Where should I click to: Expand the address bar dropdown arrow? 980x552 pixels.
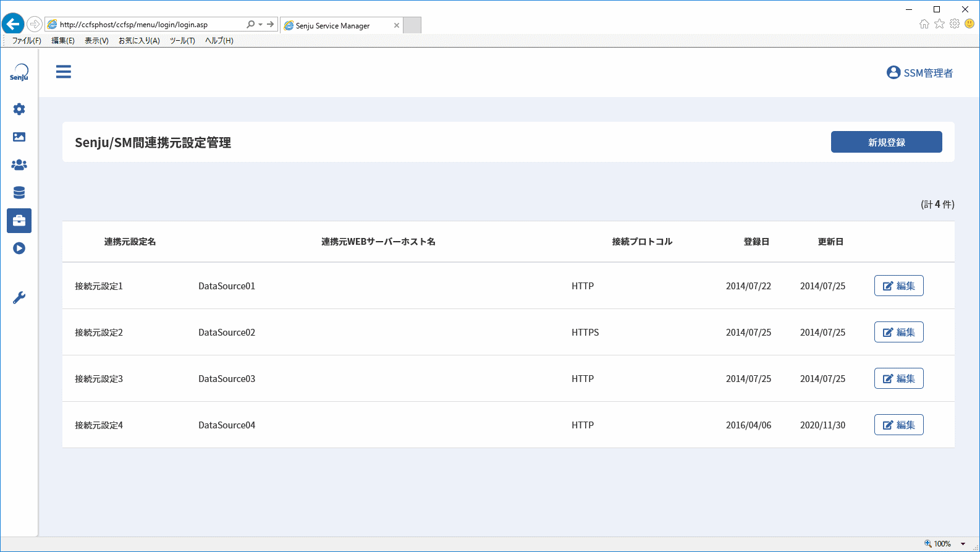(261, 25)
